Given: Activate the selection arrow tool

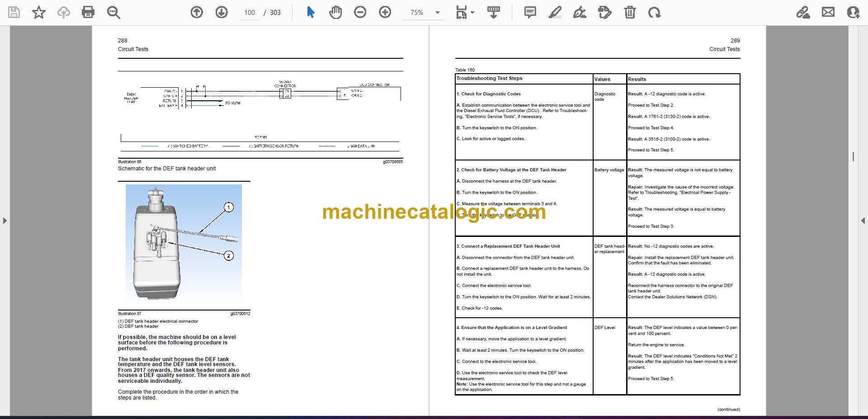Looking at the screenshot, I should 311,12.
